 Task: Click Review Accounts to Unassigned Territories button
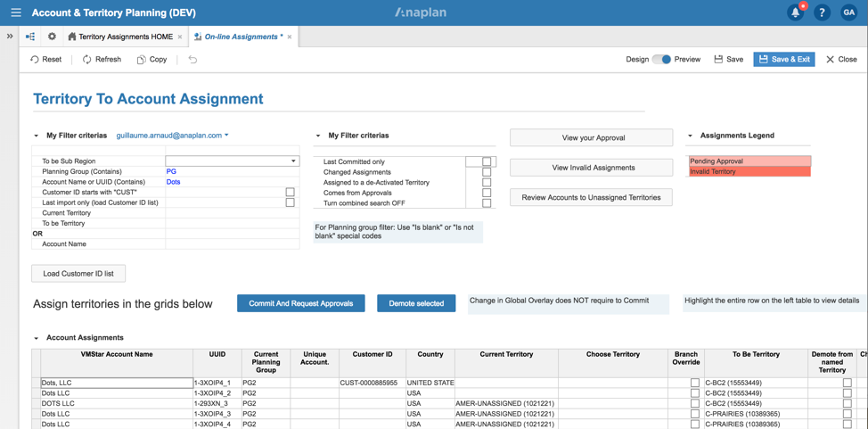click(x=591, y=197)
